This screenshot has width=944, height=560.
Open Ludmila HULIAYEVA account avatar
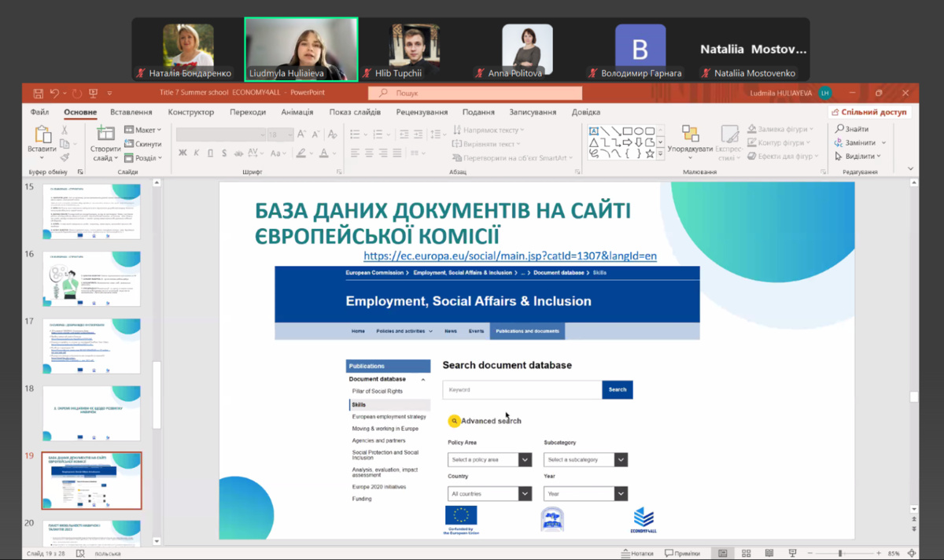pyautogui.click(x=825, y=93)
